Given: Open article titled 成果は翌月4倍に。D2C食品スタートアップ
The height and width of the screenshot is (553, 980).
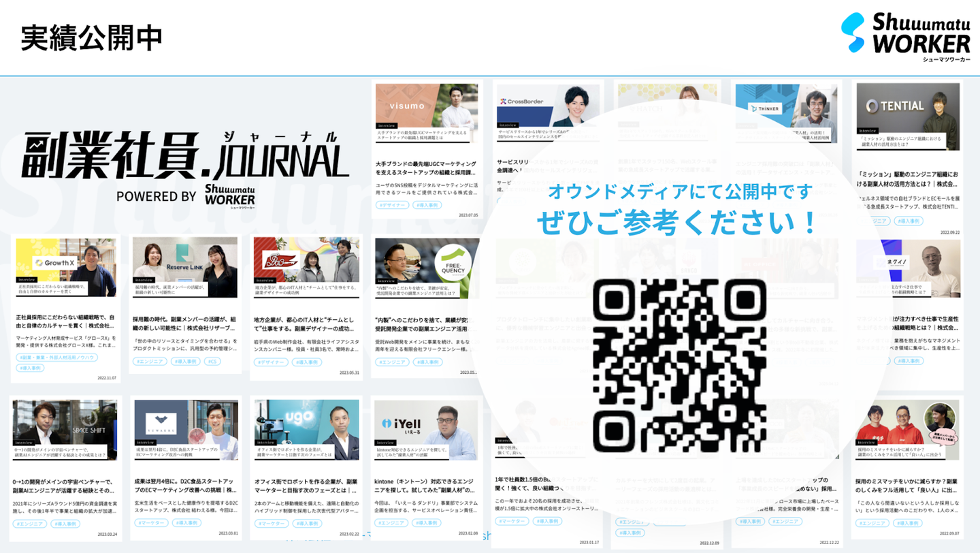Looking at the screenshot, I should coord(186,486).
